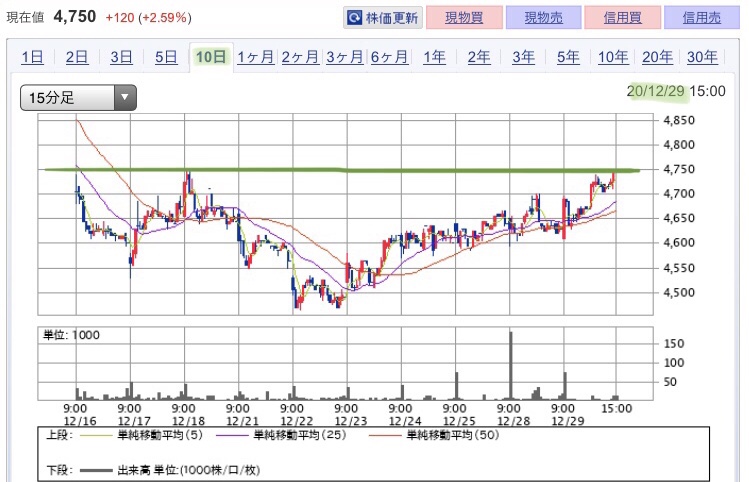Click the 単純移動平均(5) legend entry
Viewport: 749px width, 482px height.
tap(142, 435)
